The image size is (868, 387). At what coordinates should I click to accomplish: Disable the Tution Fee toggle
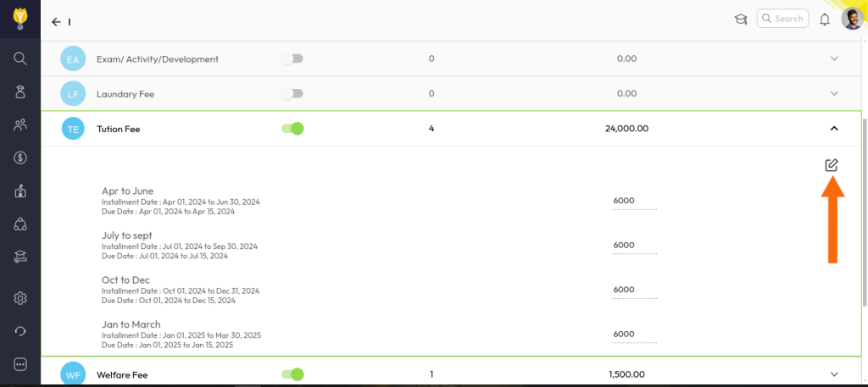292,129
